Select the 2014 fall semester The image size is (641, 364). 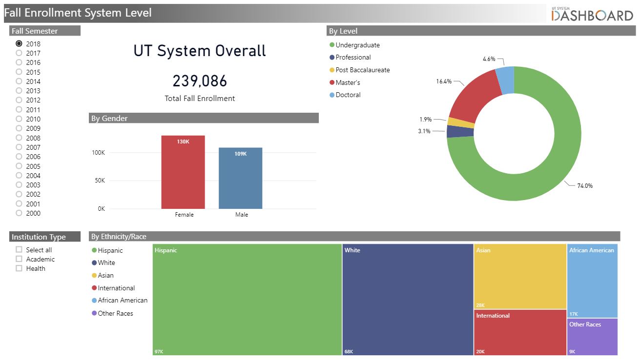point(19,81)
